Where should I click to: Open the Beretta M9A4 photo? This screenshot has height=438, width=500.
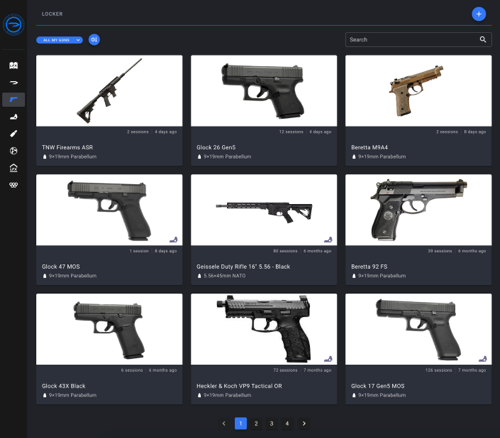[418, 91]
